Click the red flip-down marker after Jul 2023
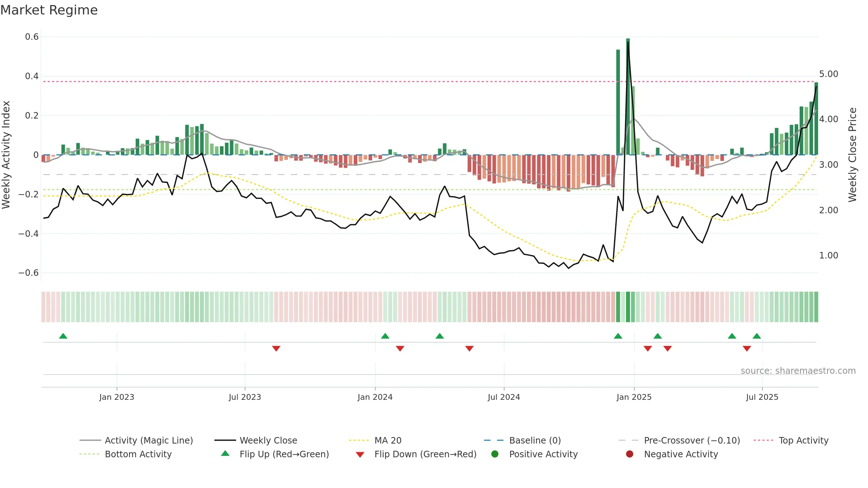Image resolution: width=868 pixels, height=488 pixels. point(276,348)
